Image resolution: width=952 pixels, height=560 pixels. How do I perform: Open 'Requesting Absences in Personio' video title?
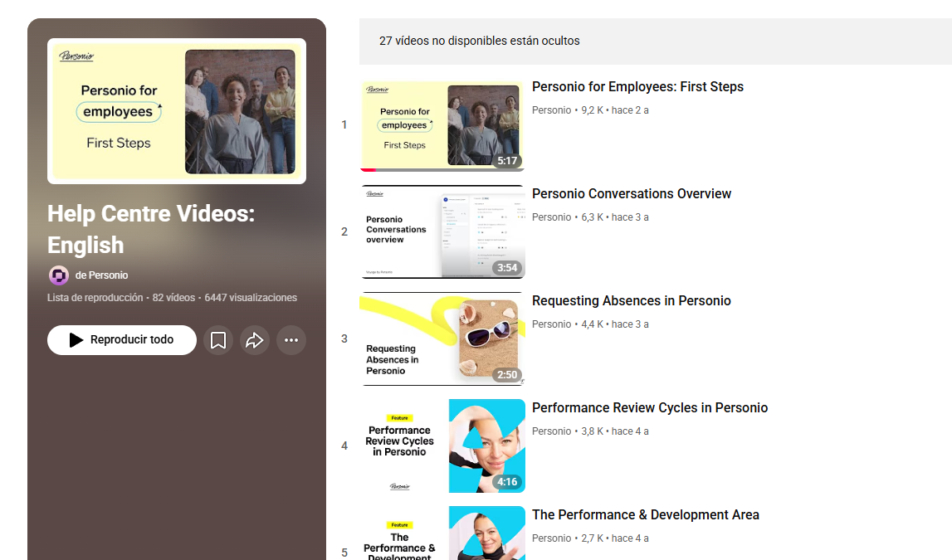pos(631,301)
